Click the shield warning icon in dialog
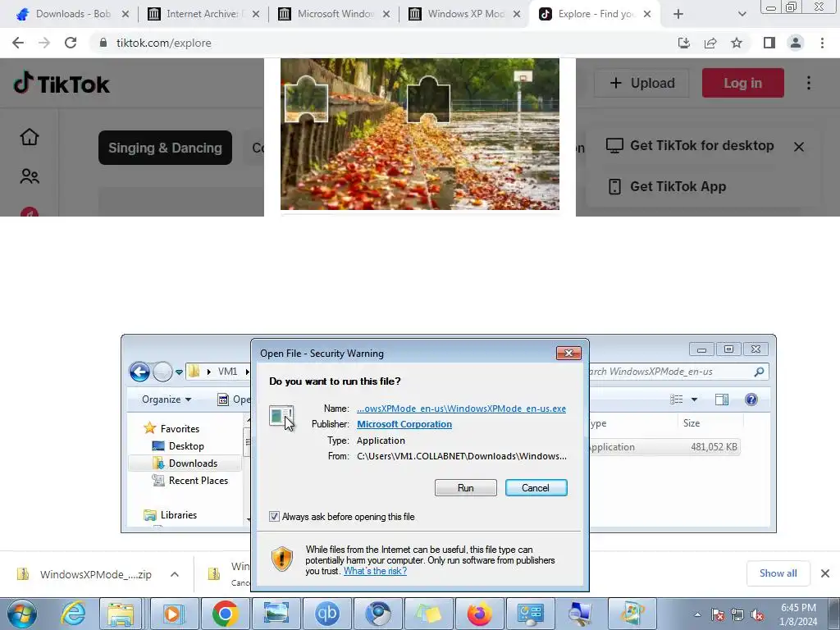This screenshot has height=630, width=840. [x=282, y=559]
